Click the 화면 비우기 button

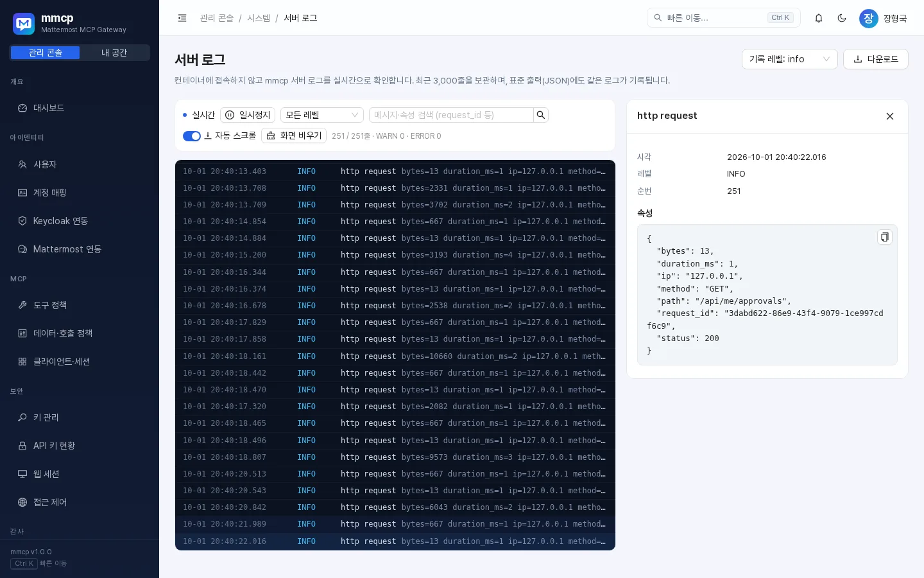point(294,136)
